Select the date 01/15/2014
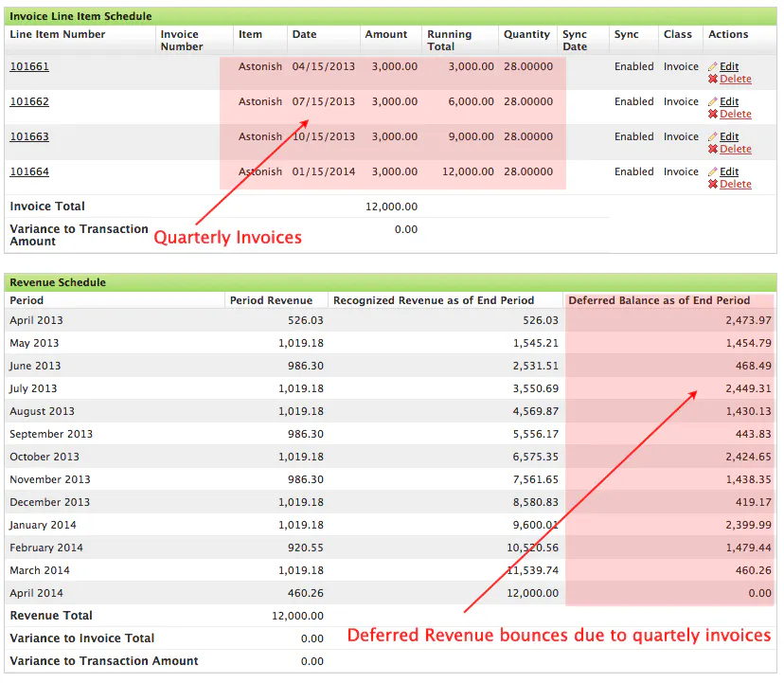This screenshot has width=784, height=683. point(324,171)
